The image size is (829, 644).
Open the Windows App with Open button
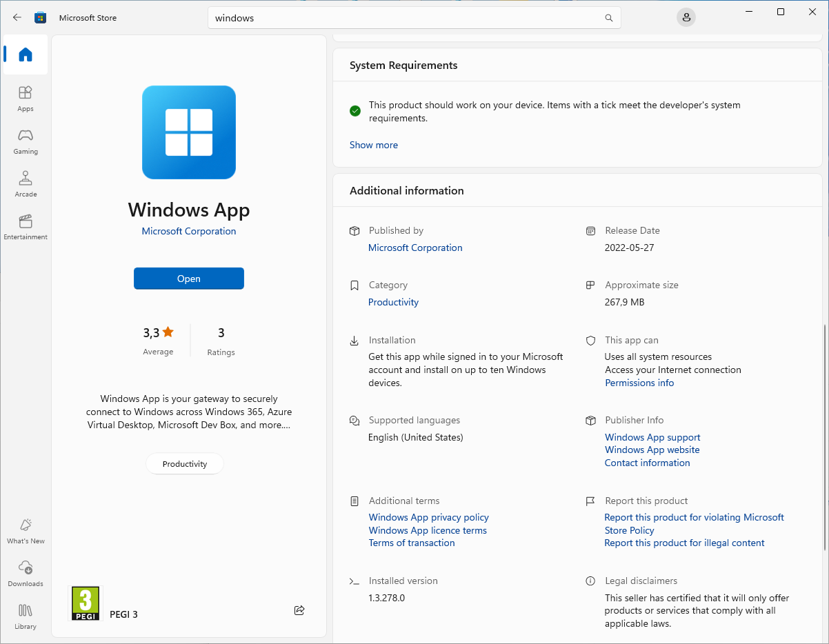[x=189, y=279]
